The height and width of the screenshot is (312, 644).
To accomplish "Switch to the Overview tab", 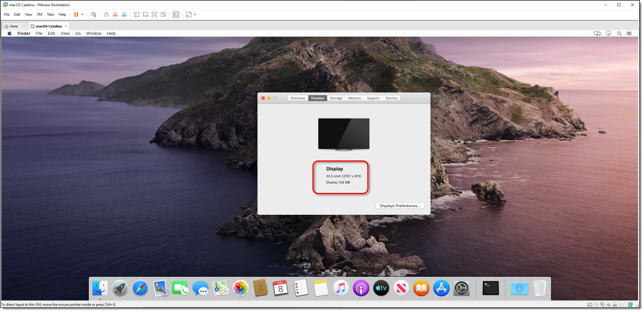I will (x=298, y=98).
